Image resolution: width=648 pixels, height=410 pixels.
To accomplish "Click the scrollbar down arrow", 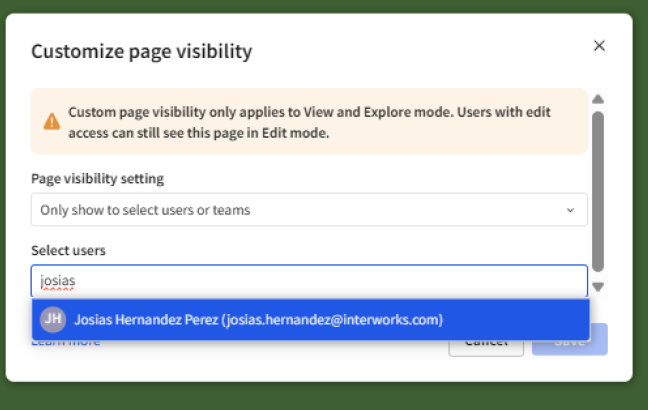I will point(598,287).
